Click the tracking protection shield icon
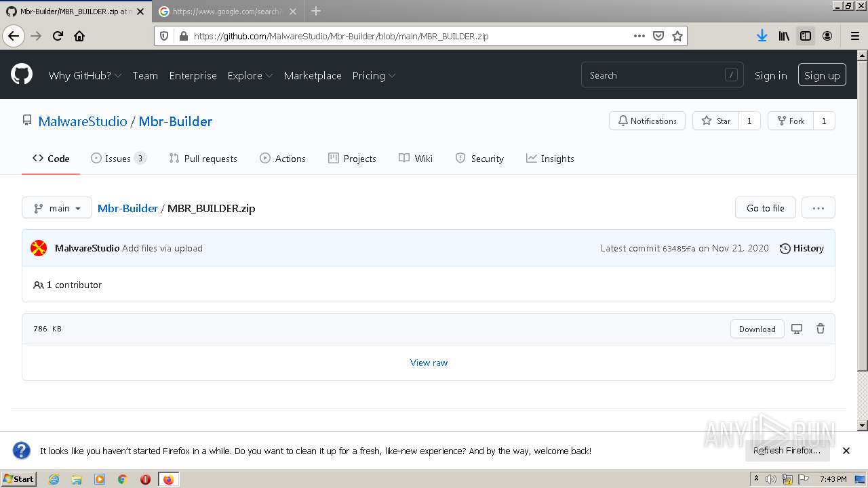Viewport: 868px width, 488px height. point(164,36)
